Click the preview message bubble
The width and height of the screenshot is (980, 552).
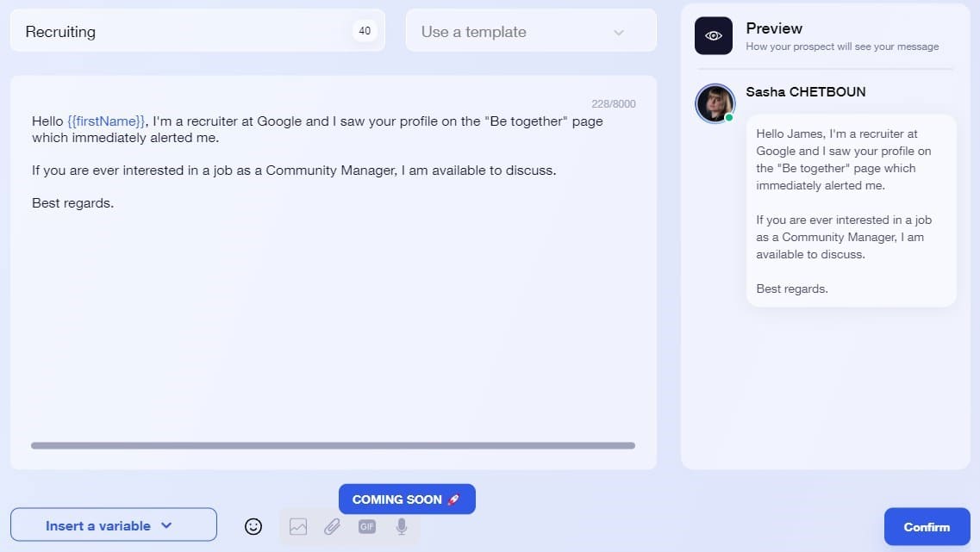tap(852, 210)
